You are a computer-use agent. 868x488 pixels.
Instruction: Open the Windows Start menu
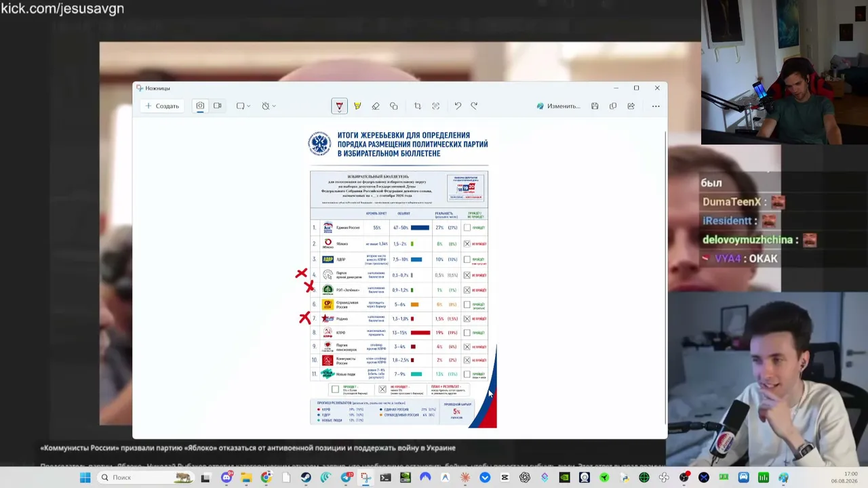coord(85,478)
